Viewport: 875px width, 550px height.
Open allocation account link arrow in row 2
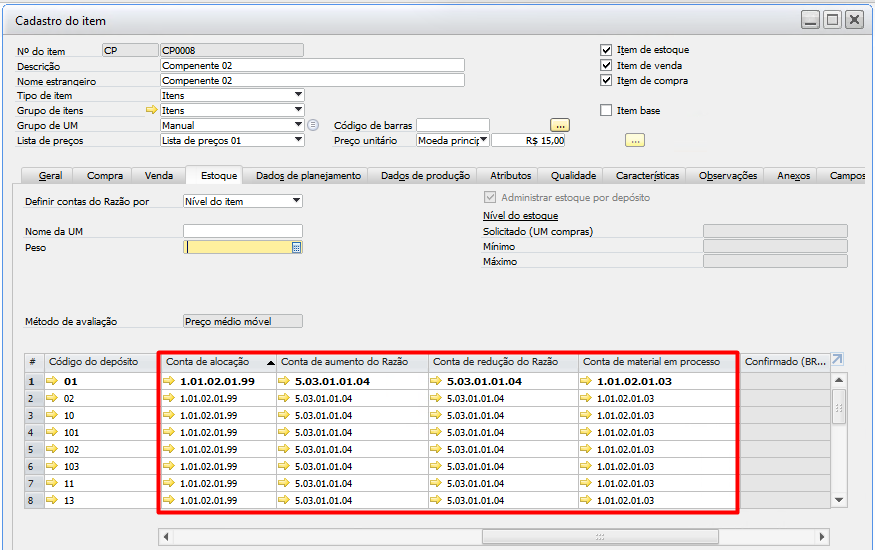coord(169,398)
